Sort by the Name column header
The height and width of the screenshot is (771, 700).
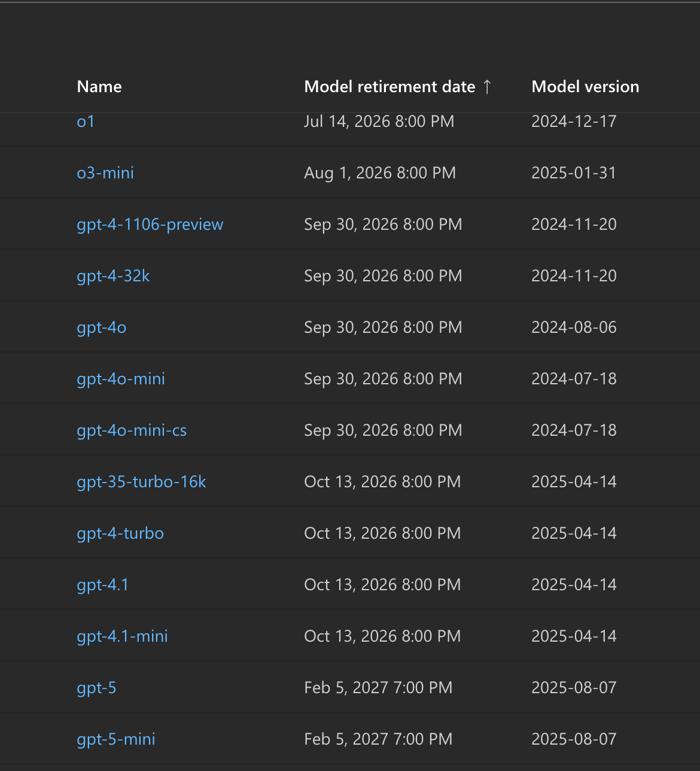(99, 87)
